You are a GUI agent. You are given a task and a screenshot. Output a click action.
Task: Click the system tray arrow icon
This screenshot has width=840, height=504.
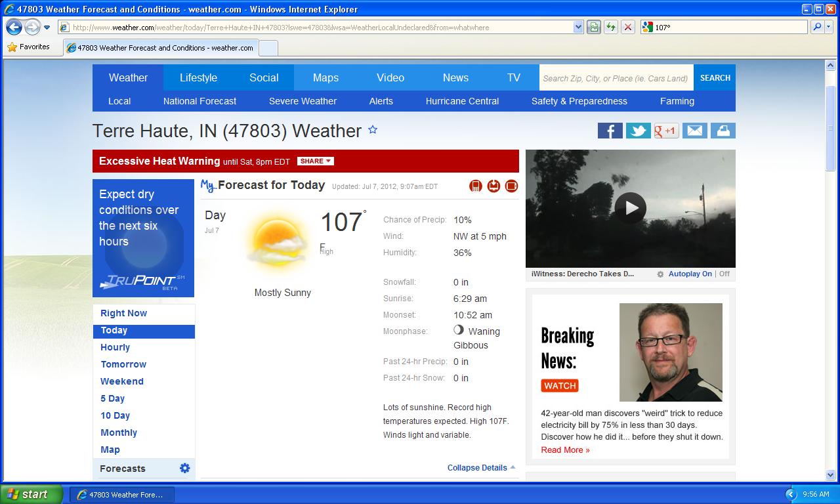tap(790, 494)
